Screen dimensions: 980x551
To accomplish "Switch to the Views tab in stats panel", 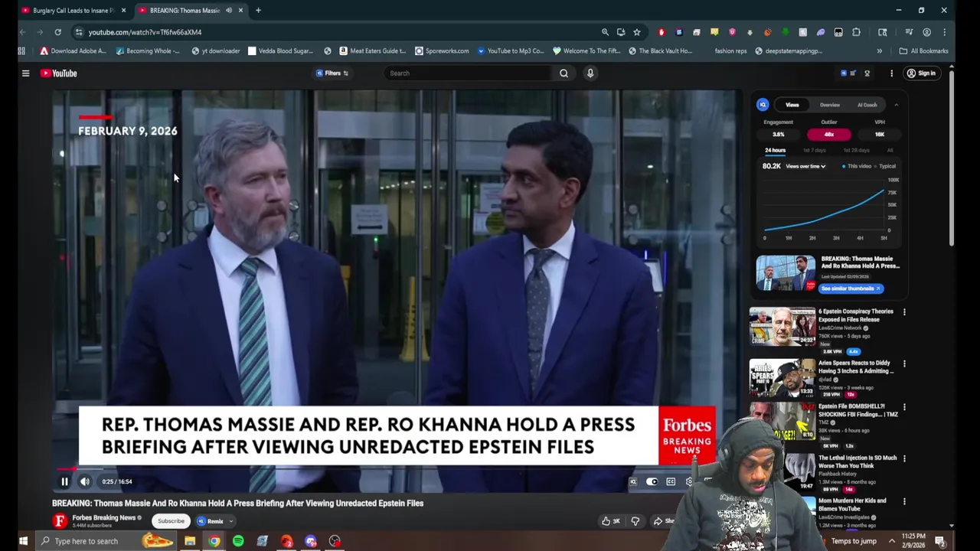I will [x=792, y=105].
